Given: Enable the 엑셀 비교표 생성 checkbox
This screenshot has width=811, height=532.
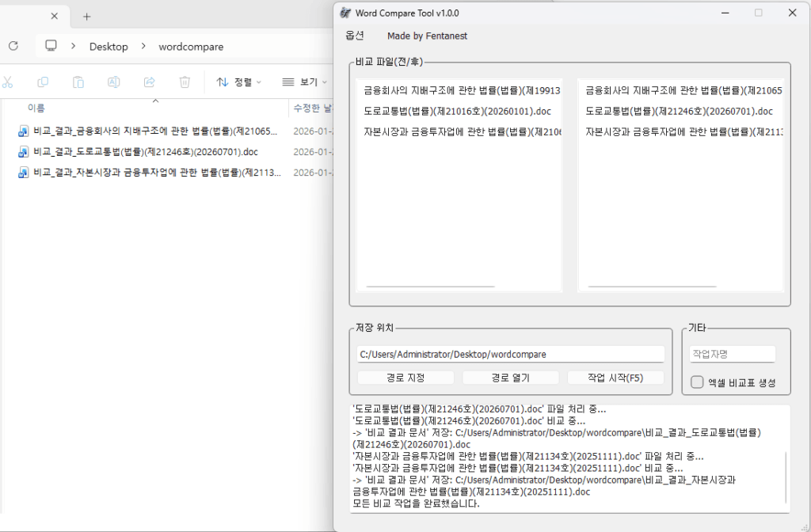Looking at the screenshot, I should (696, 382).
